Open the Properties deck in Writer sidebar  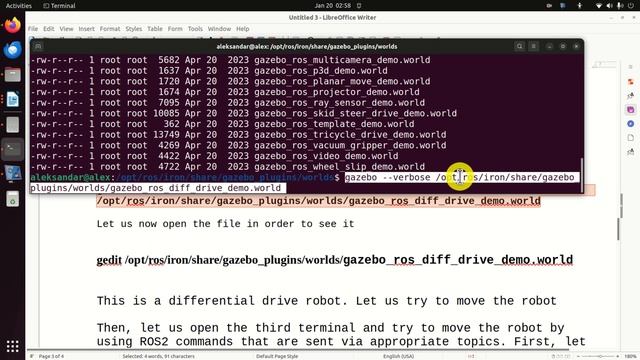click(x=631, y=82)
